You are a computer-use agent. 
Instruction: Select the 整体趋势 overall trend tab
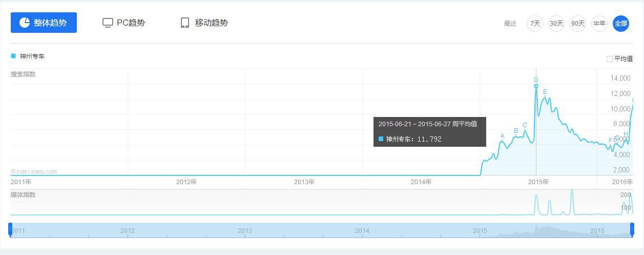tap(44, 23)
